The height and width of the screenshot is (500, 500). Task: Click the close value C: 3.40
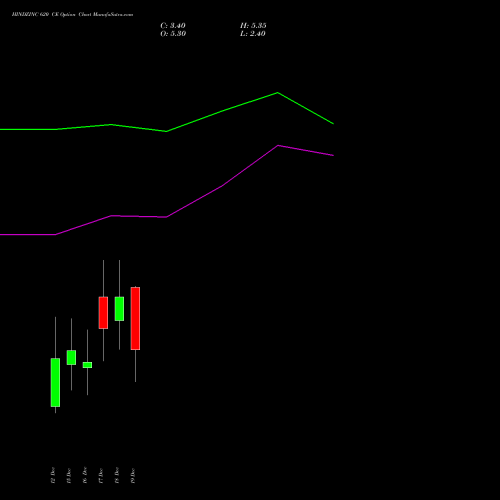pyautogui.click(x=173, y=26)
